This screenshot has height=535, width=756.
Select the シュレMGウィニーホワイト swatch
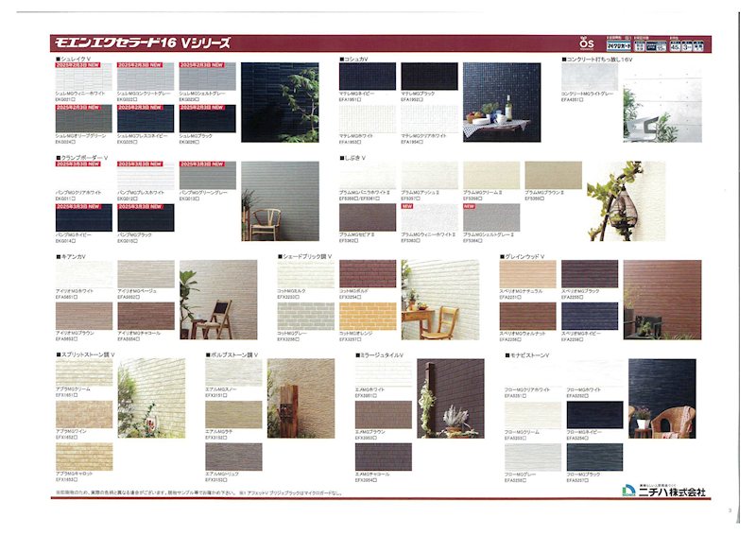click(x=84, y=77)
